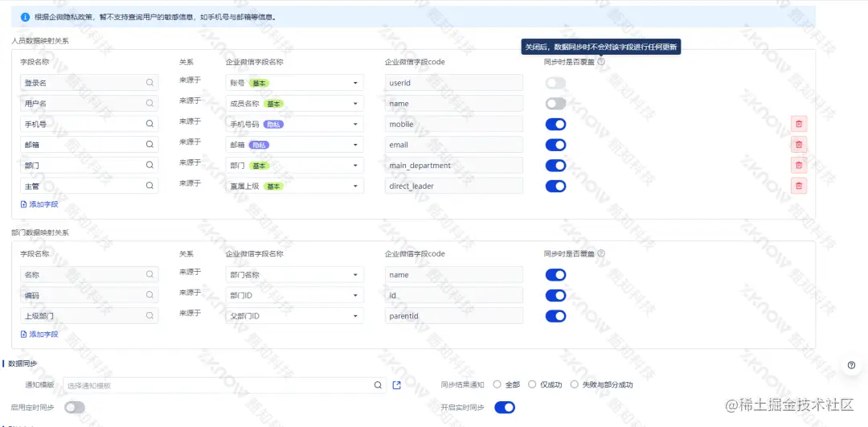Open the 邮箱 WeCom field dropdown
Screen dimensions: 868x427
click(x=295, y=145)
